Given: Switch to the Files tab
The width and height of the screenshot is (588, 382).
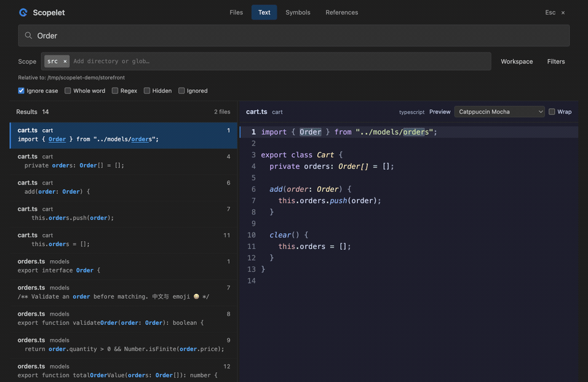Looking at the screenshot, I should 236,12.
